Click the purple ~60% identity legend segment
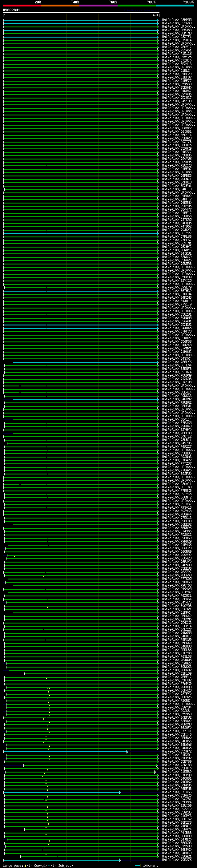Image resolution: width=197 pixels, height=868 pixels. pos(99,6)
